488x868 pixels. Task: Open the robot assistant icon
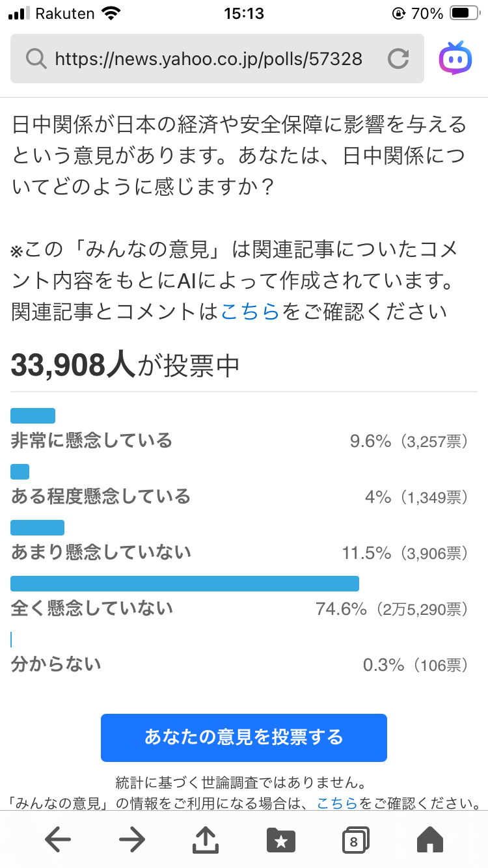[x=455, y=59]
